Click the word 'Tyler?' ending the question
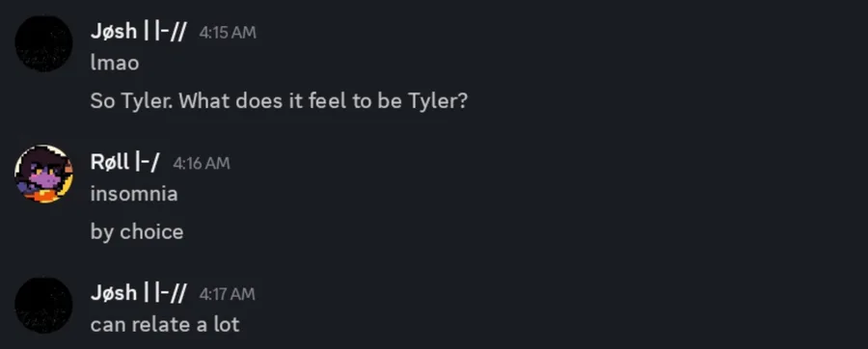The width and height of the screenshot is (868, 349). coord(438,101)
